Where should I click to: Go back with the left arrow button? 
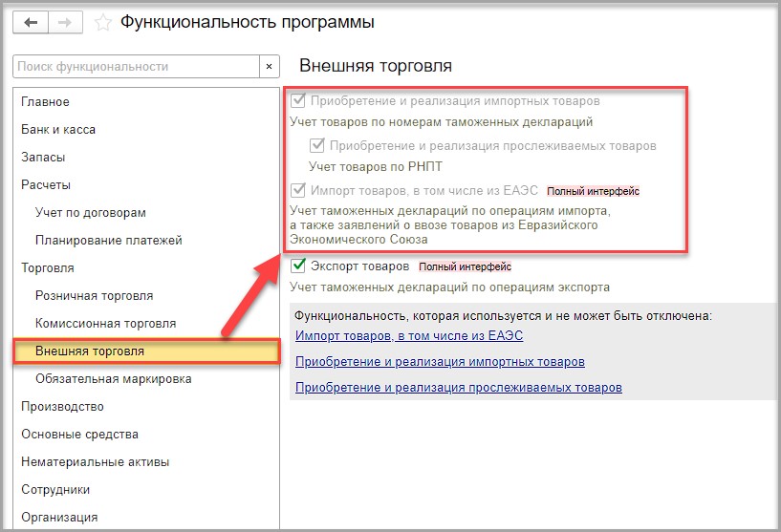click(x=31, y=22)
